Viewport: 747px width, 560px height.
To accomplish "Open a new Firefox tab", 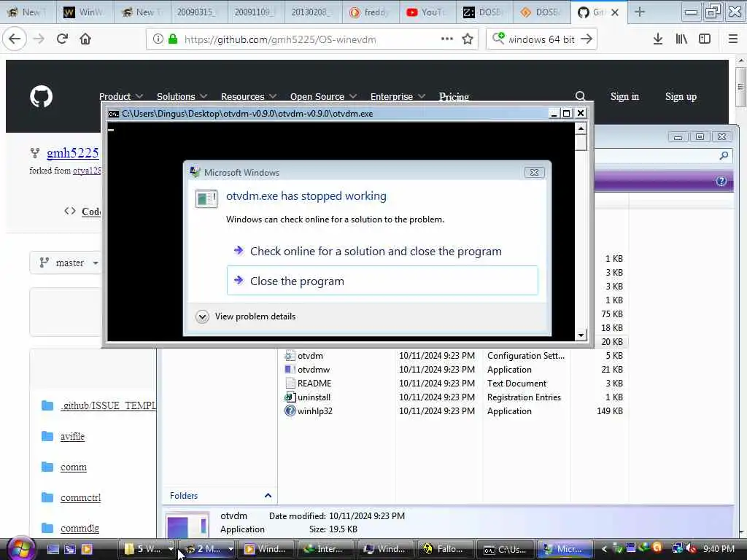I will point(640,12).
